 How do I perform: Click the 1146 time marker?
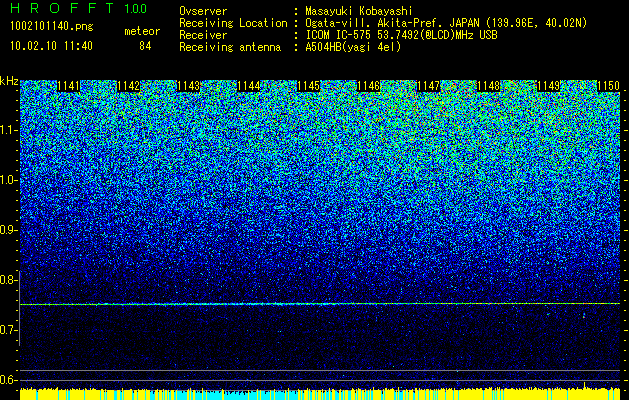368,86
